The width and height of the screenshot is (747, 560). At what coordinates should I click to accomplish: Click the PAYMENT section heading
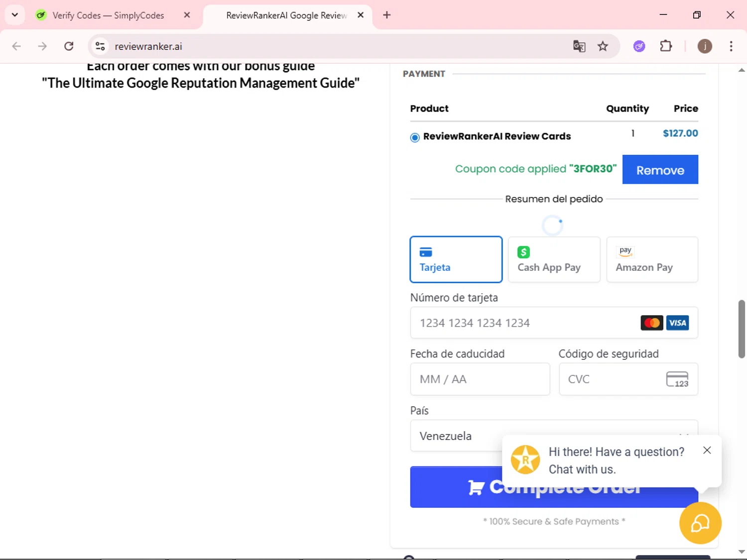pyautogui.click(x=424, y=74)
